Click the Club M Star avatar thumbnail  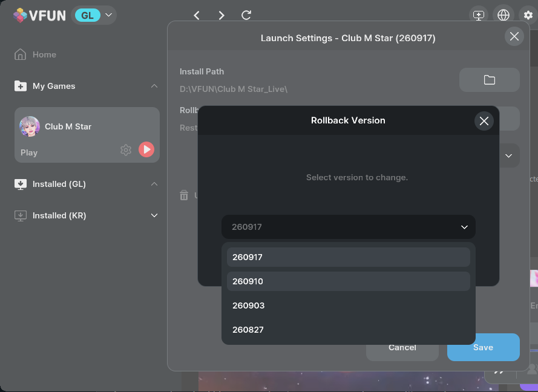[x=30, y=126]
